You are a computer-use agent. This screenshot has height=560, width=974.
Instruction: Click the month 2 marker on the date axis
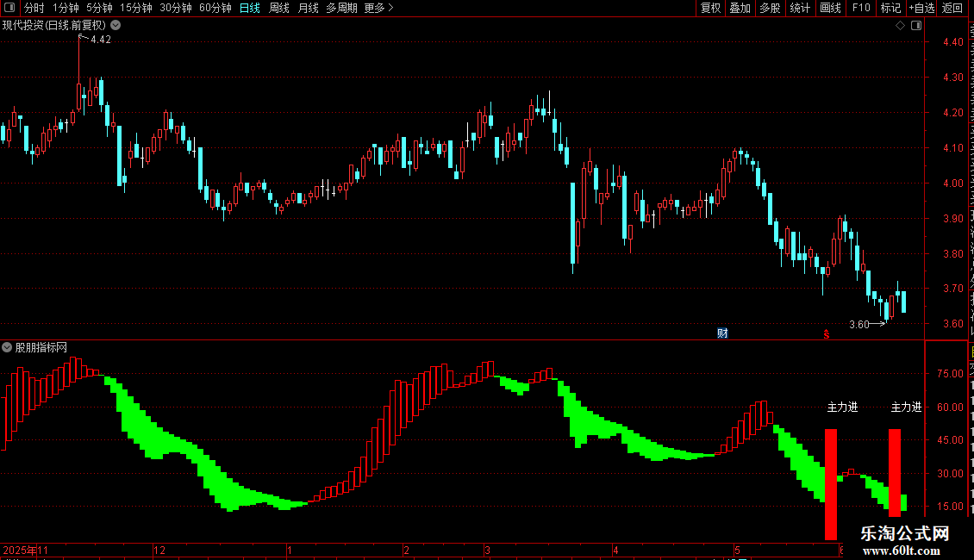coord(406,550)
